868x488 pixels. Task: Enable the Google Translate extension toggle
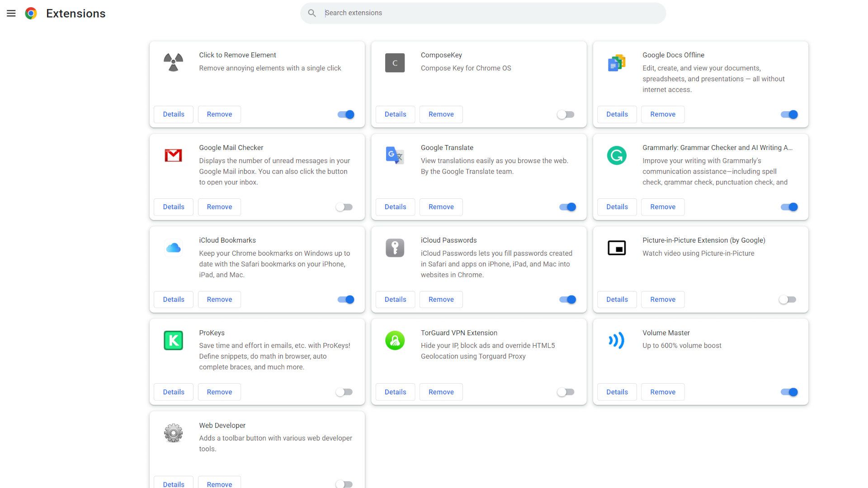tap(566, 207)
